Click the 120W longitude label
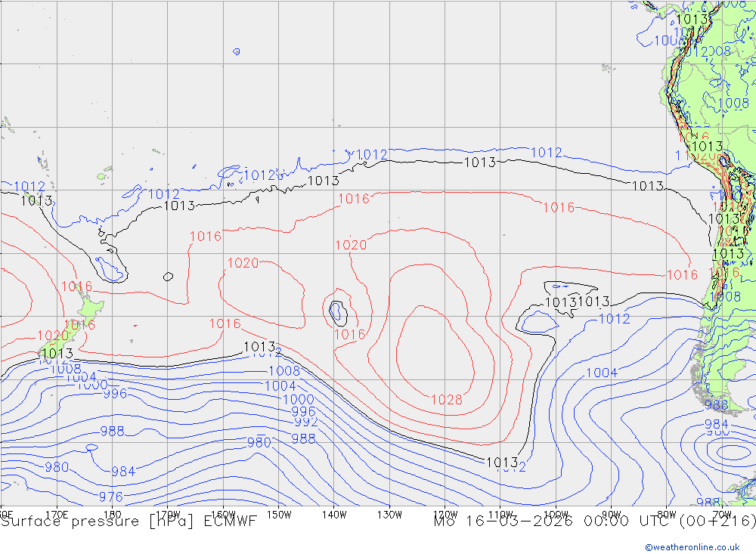The image size is (756, 554). coord(445,515)
